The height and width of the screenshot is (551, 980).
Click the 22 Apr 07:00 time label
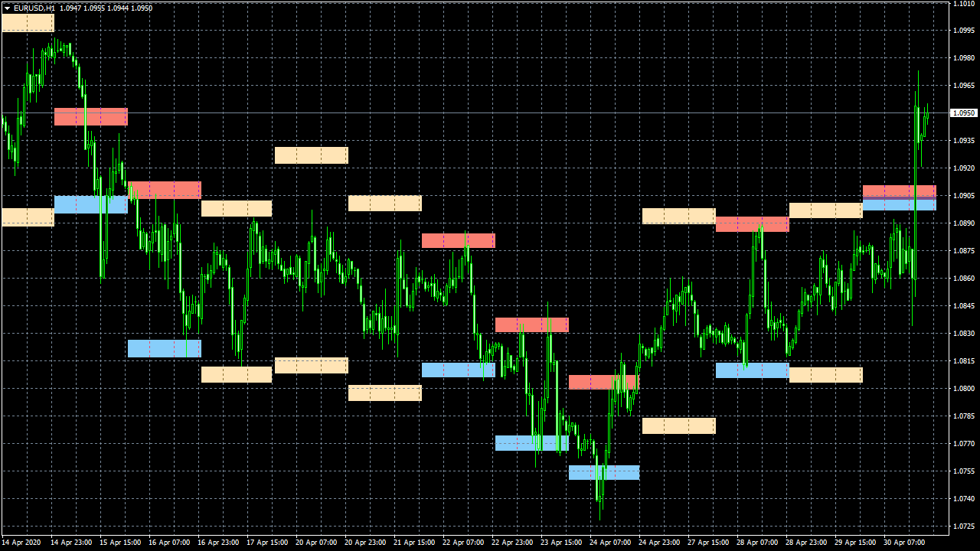(x=463, y=543)
